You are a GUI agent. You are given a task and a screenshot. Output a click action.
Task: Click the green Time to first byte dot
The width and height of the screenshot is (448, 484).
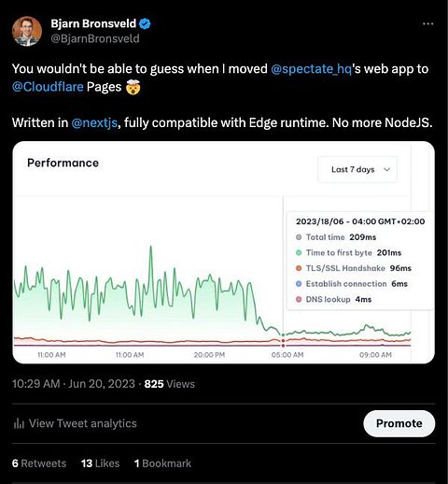coord(299,252)
